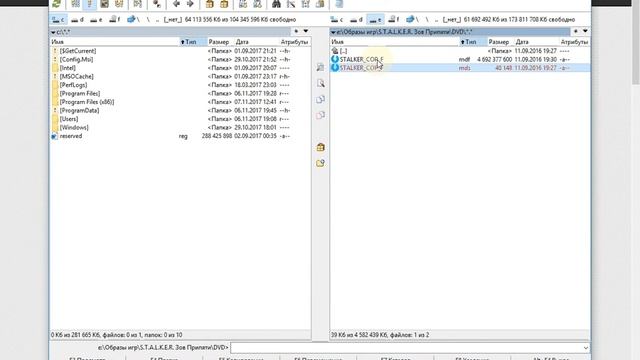
Task: Select the [Users] folder row
Action: [180, 119]
